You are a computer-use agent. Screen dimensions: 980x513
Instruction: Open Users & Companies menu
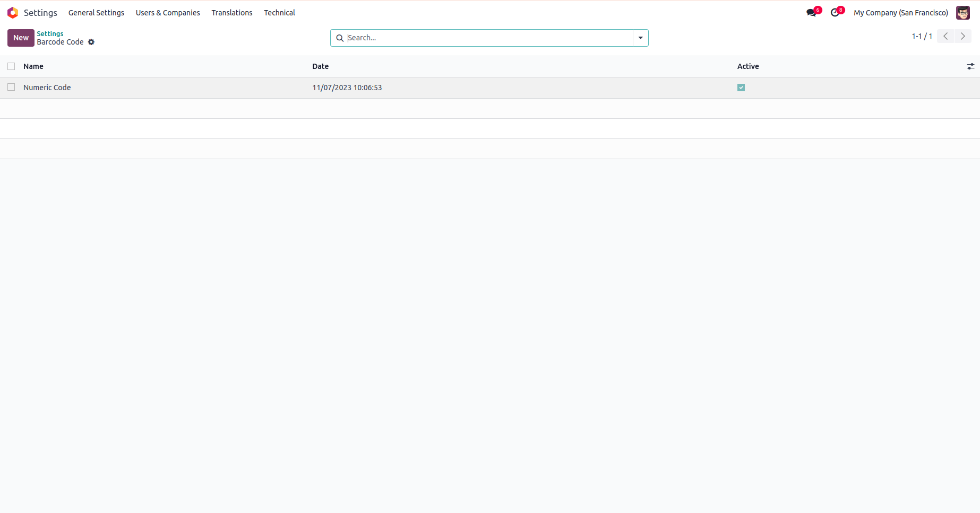(x=168, y=13)
